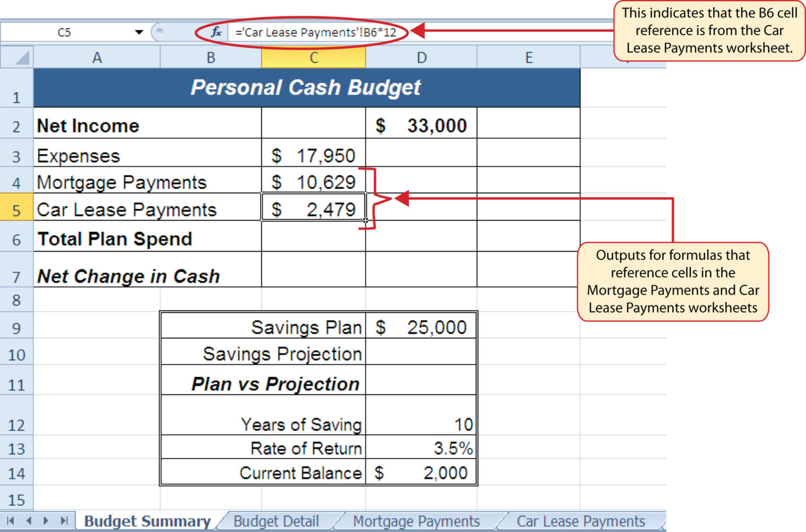This screenshot has height=532, width=806.
Task: Select the Net Change in Cash label
Action: [x=148, y=269]
